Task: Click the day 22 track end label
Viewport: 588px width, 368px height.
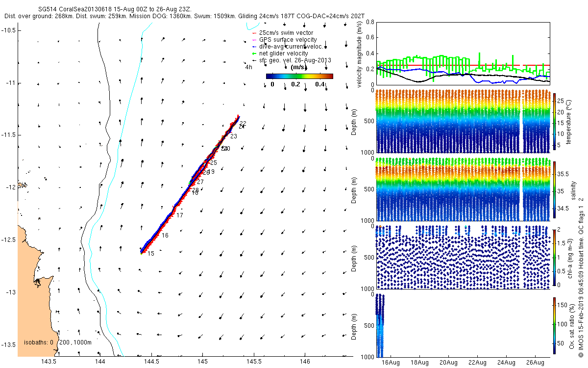Action: point(243,123)
